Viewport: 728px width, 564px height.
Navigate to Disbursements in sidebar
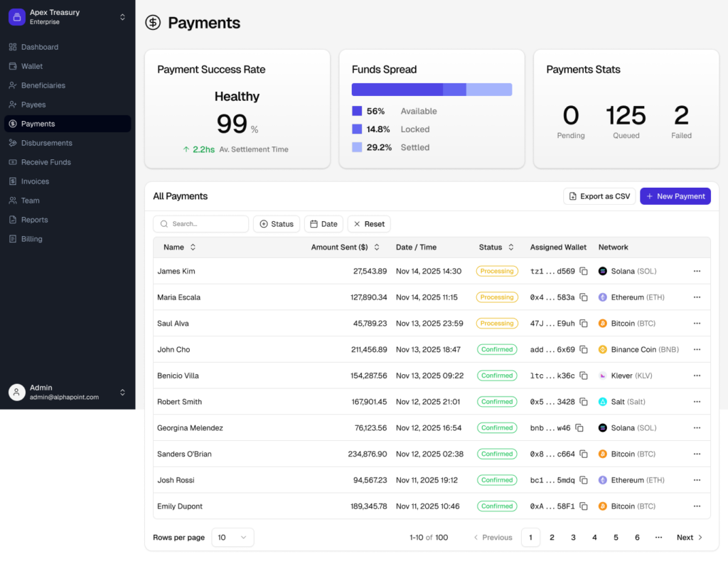point(46,143)
